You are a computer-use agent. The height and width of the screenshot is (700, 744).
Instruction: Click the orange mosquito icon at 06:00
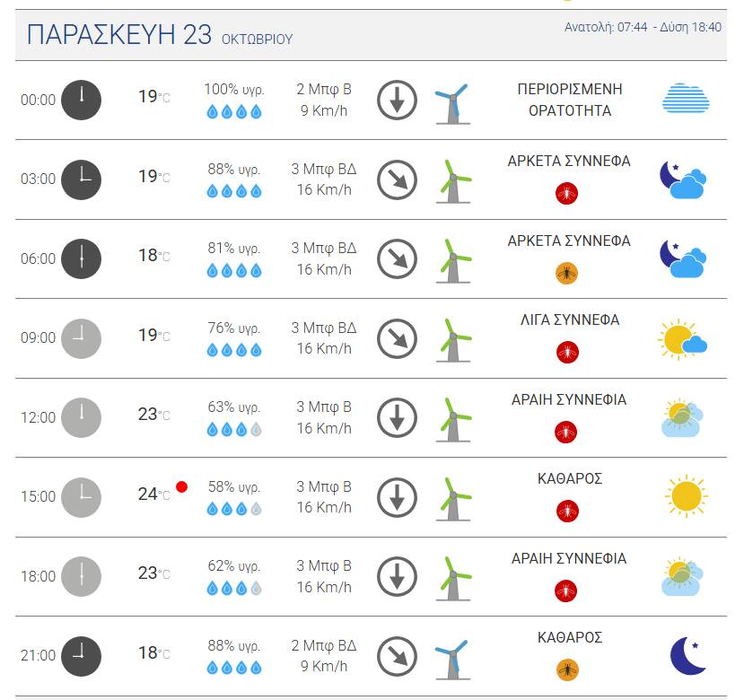click(566, 274)
